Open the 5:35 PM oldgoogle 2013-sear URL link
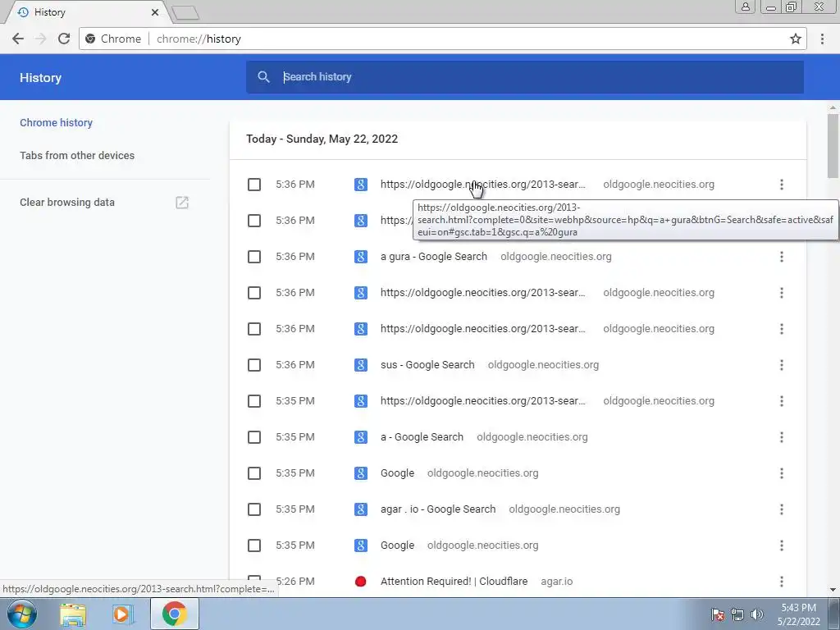 (x=482, y=401)
